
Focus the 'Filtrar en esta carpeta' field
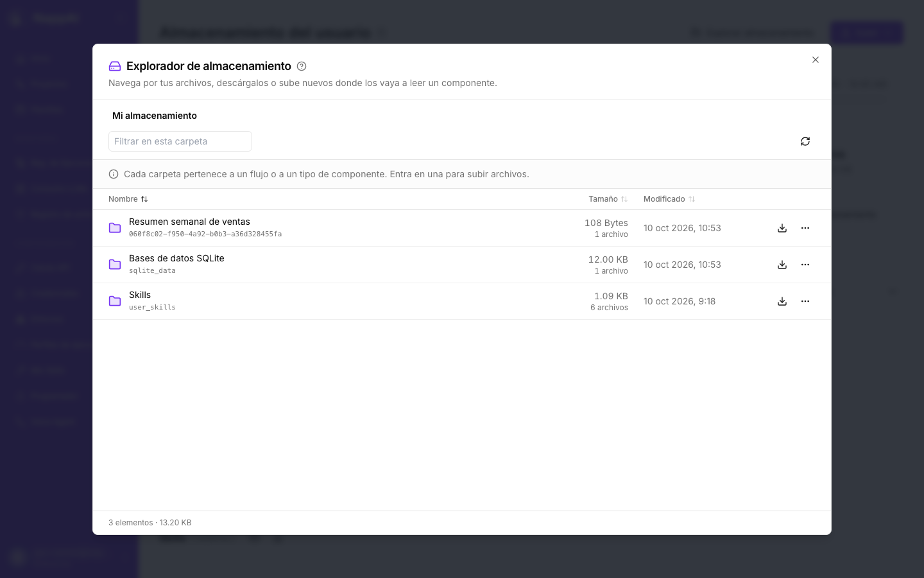click(180, 141)
